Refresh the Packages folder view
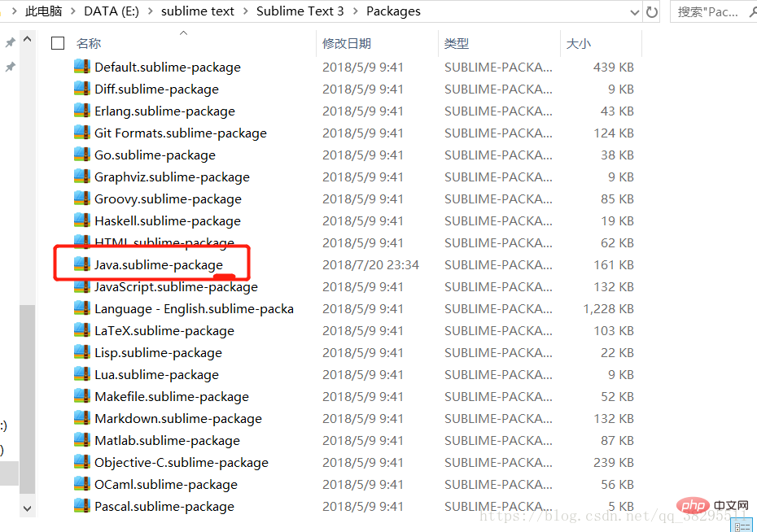The height and width of the screenshot is (532, 757). tap(652, 11)
